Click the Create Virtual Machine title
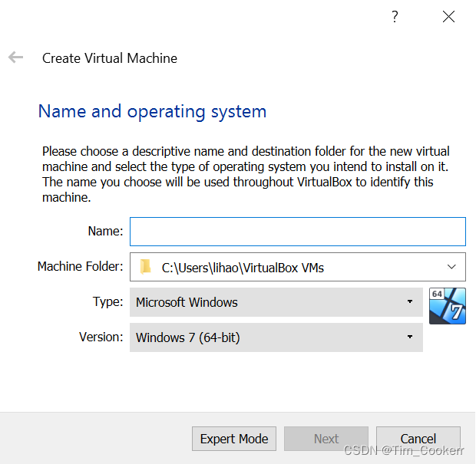Image resolution: width=476 pixels, height=464 pixels. point(110,58)
